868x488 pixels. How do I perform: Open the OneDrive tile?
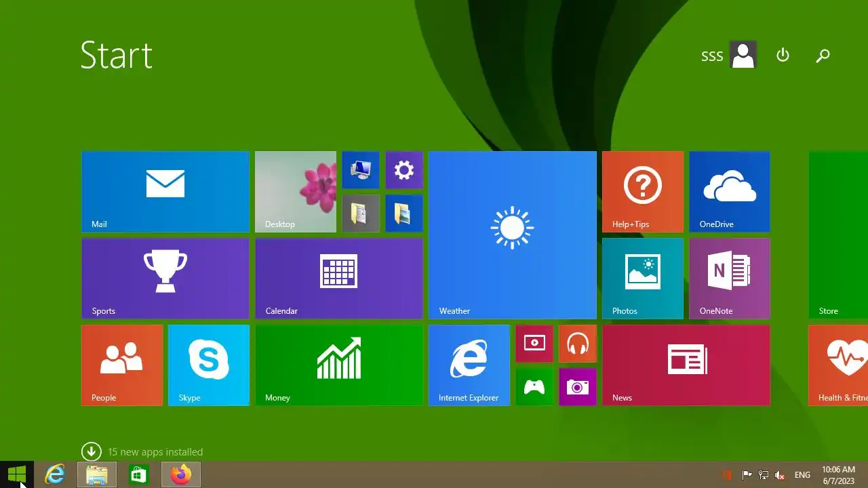pyautogui.click(x=730, y=192)
